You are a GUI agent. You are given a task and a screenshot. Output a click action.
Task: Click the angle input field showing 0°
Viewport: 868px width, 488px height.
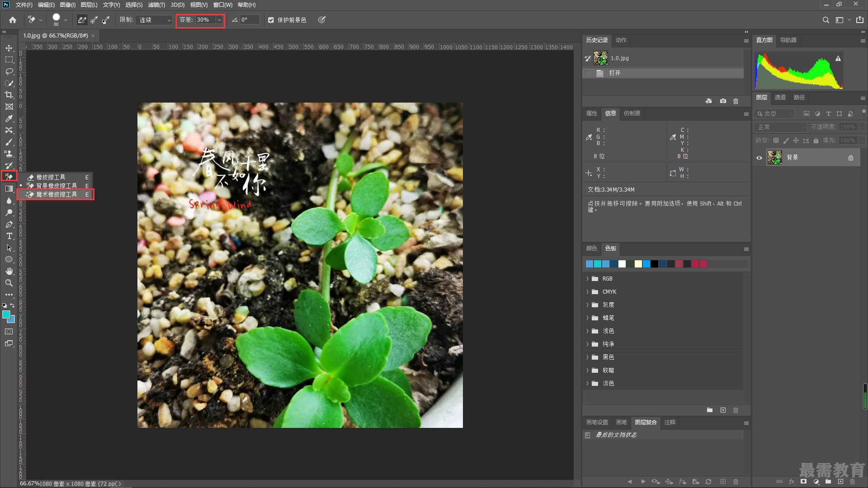(250, 20)
